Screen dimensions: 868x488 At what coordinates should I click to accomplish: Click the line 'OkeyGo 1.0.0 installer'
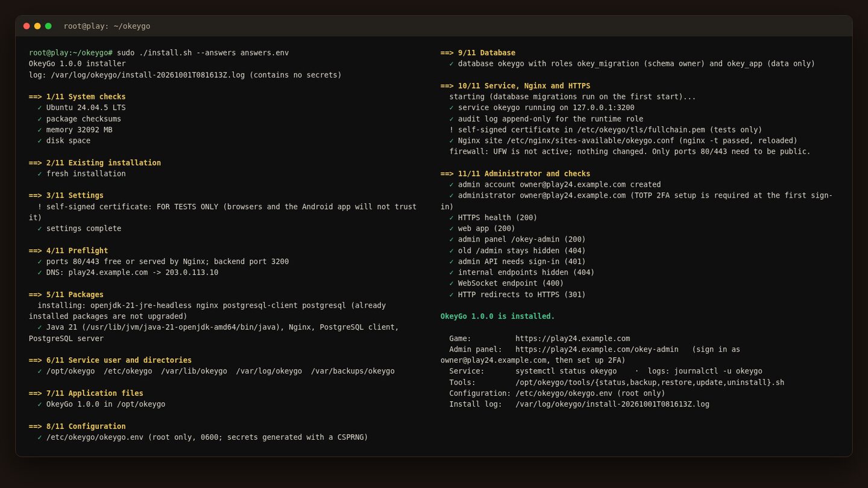pyautogui.click(x=77, y=63)
